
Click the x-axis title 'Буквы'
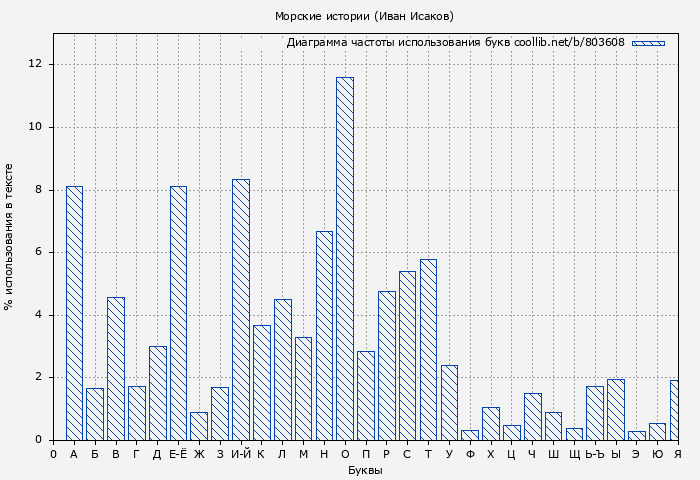pyautogui.click(x=364, y=470)
